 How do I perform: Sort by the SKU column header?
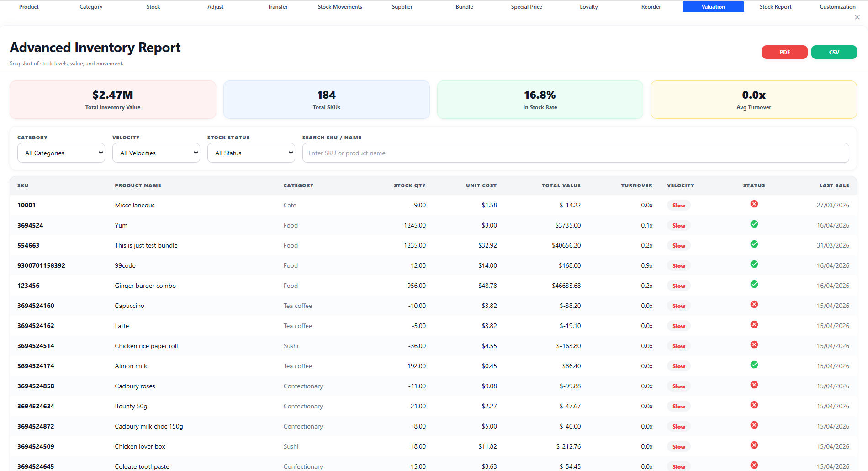(x=23, y=185)
